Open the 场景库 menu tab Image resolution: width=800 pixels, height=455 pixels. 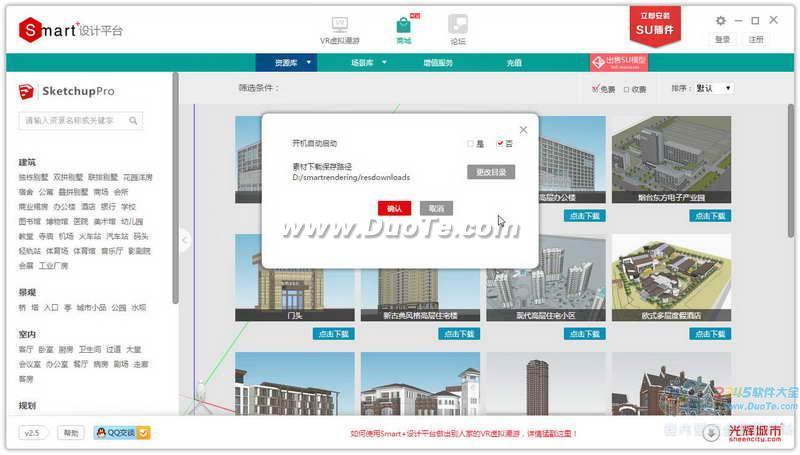362,63
